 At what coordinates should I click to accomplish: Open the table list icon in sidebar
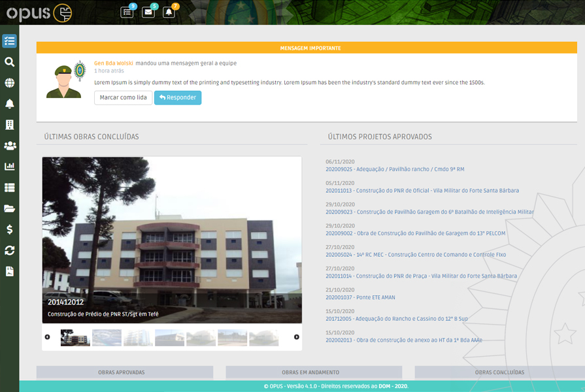click(9, 188)
